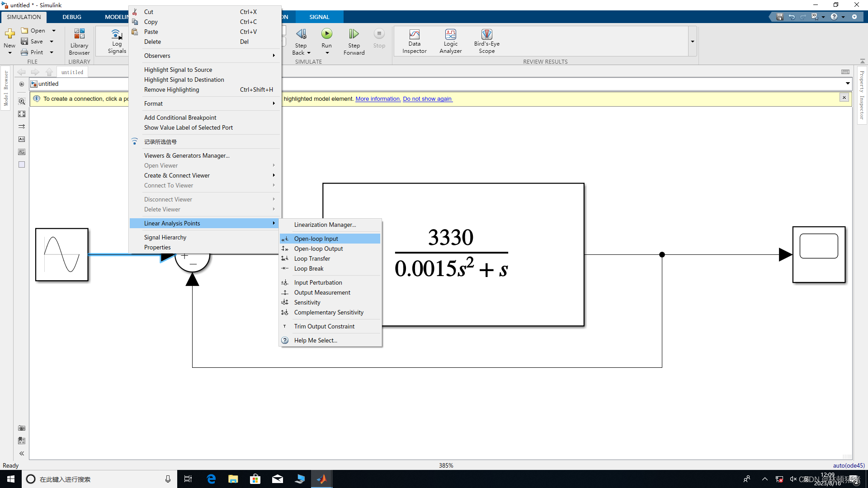Click the Do not show again link
The image size is (868, 488).
[x=427, y=99]
